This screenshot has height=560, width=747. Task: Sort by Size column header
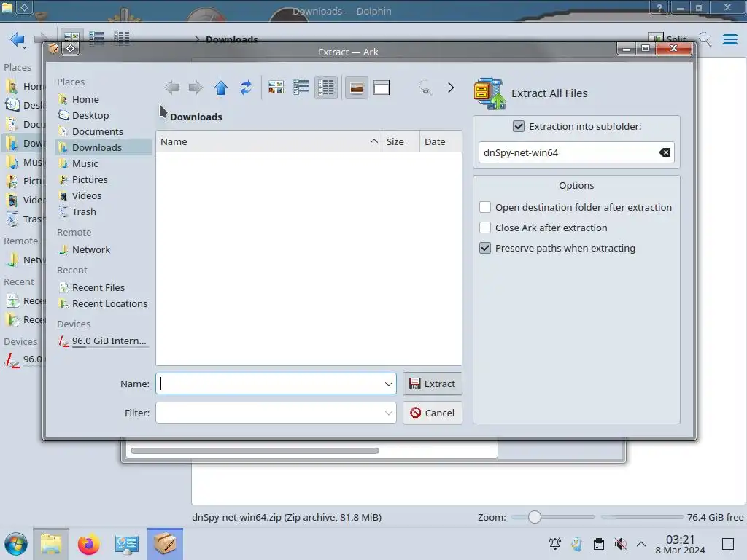click(400, 142)
